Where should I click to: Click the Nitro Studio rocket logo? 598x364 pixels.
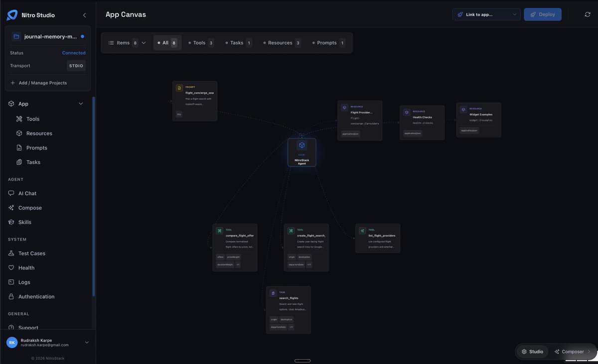(12, 15)
